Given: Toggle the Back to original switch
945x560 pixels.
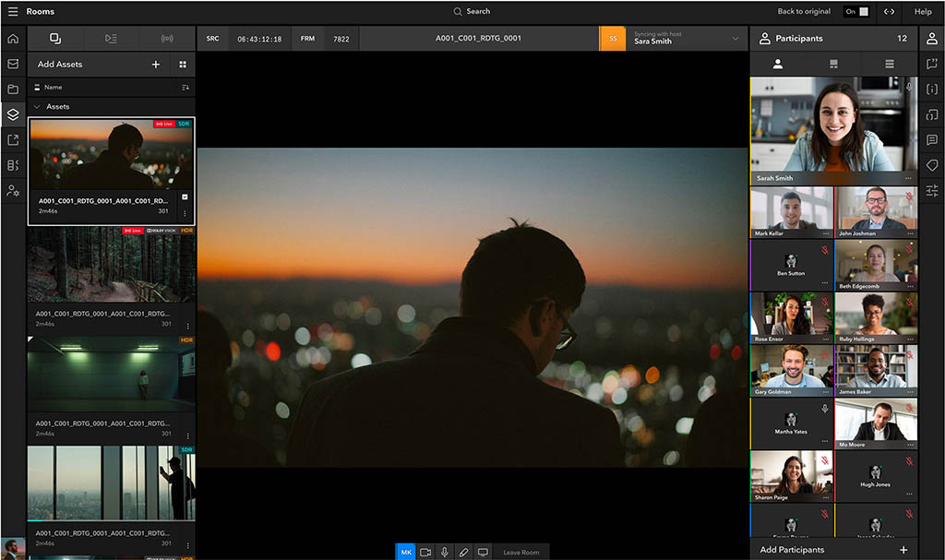Looking at the screenshot, I should (x=855, y=12).
